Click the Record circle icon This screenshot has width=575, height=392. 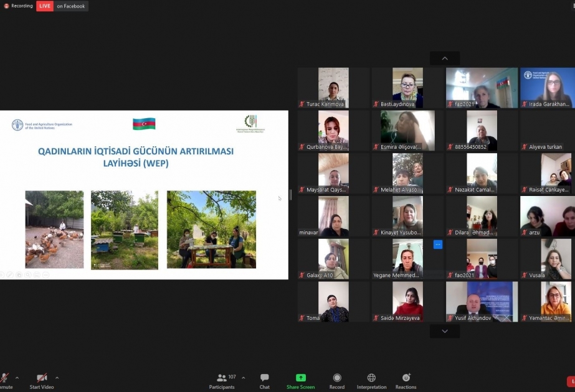click(337, 377)
